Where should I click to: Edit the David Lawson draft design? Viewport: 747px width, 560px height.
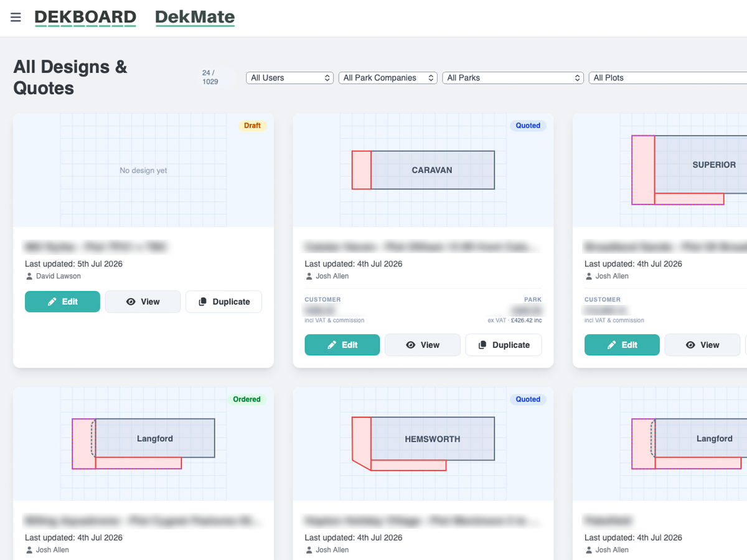pyautogui.click(x=62, y=301)
